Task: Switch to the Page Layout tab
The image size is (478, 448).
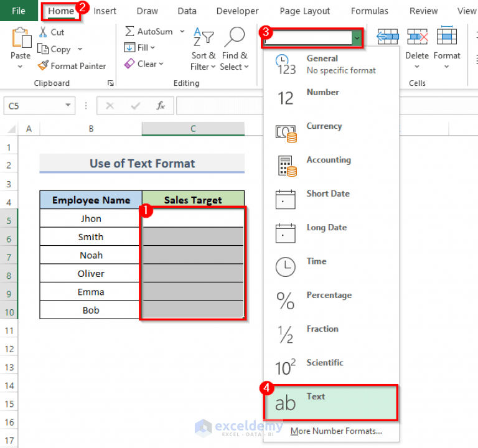Action: (x=305, y=11)
